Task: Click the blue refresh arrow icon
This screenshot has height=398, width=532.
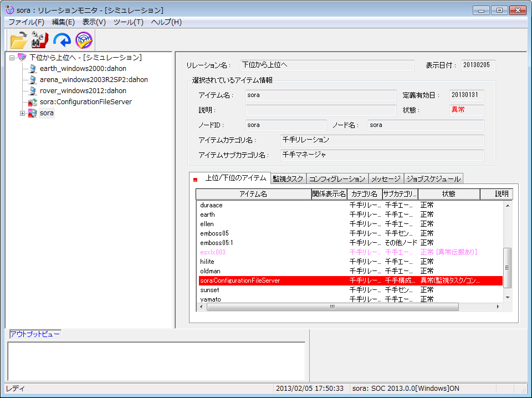Action: (62, 40)
